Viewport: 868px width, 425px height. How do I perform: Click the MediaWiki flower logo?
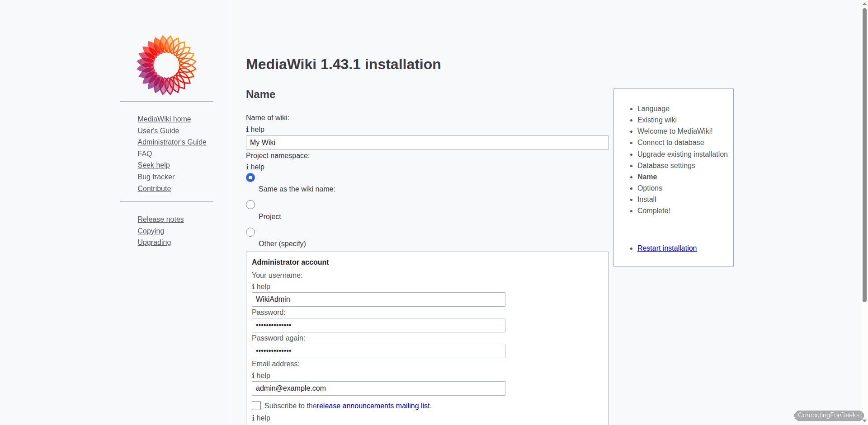point(166,65)
